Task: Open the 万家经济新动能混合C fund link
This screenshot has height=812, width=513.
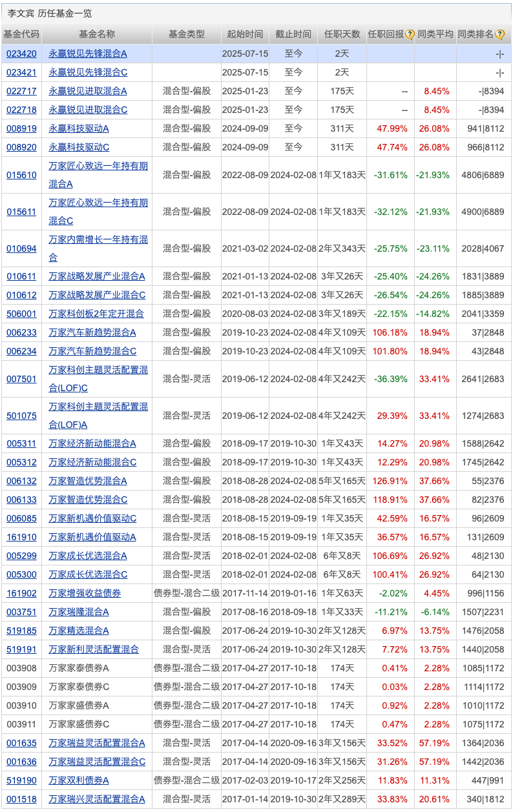Action: tap(92, 462)
